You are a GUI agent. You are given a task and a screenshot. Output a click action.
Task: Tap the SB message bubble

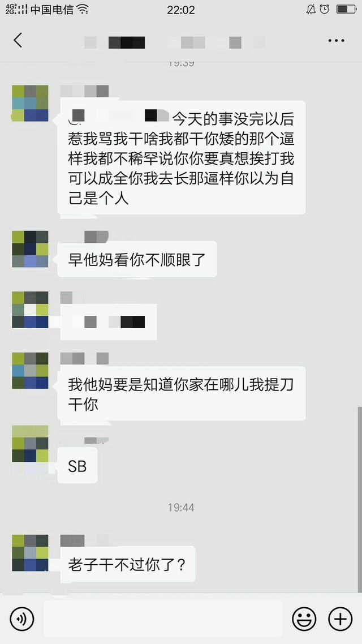pyautogui.click(x=77, y=465)
